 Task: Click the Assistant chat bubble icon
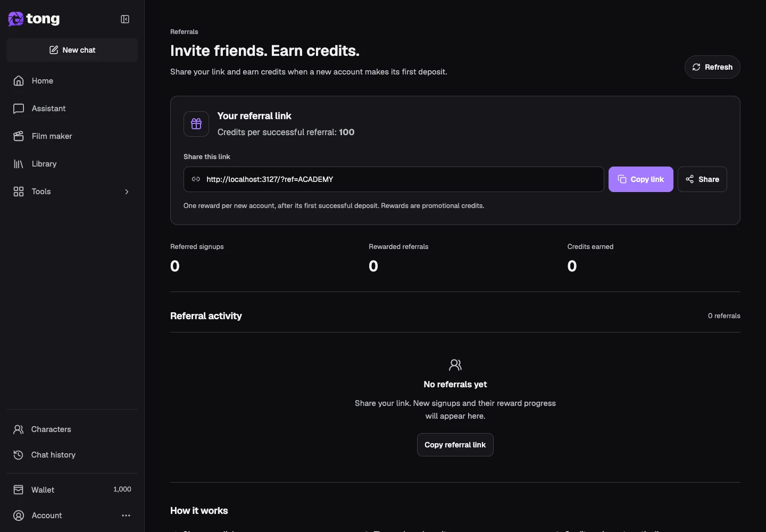coord(19,109)
